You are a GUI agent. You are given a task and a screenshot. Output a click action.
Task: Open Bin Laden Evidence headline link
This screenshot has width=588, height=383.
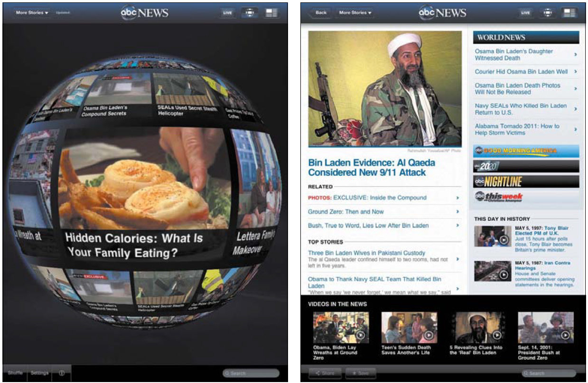click(371, 168)
